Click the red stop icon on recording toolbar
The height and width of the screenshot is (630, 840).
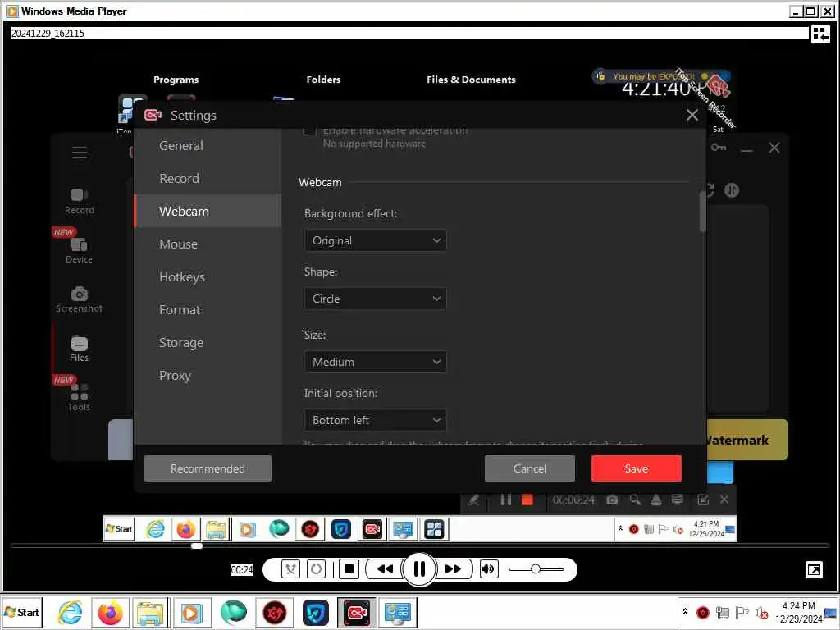[527, 500]
